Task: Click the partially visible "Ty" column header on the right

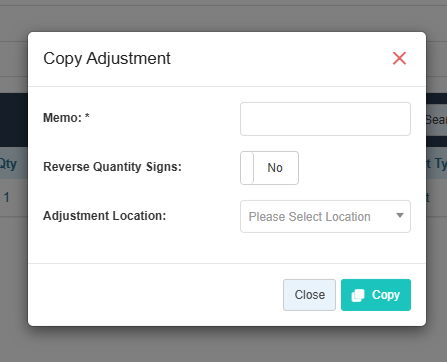Action: click(x=441, y=164)
